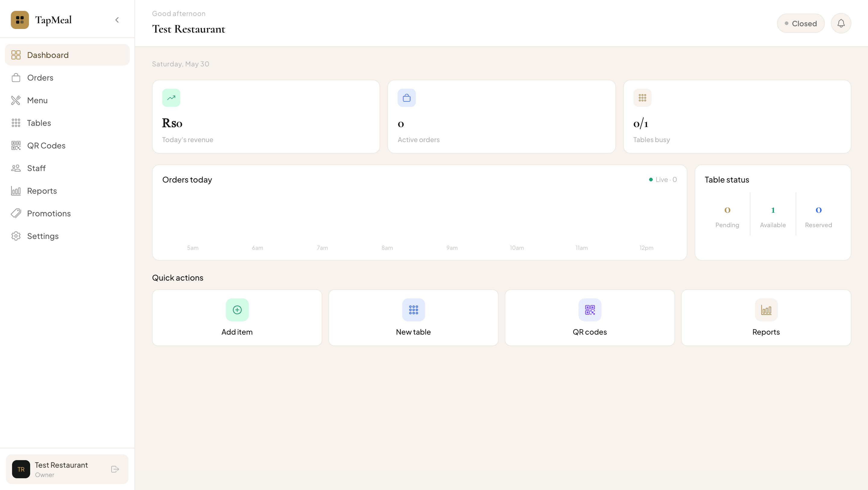
Task: Select the Today's revenue card label
Action: tap(188, 140)
